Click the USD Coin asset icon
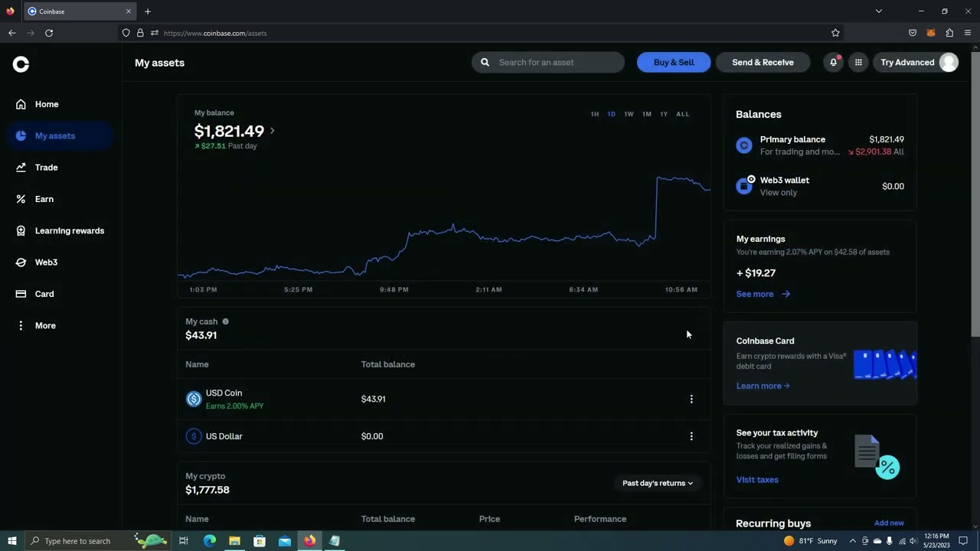Screen dimensions: 980x551 point(194,399)
